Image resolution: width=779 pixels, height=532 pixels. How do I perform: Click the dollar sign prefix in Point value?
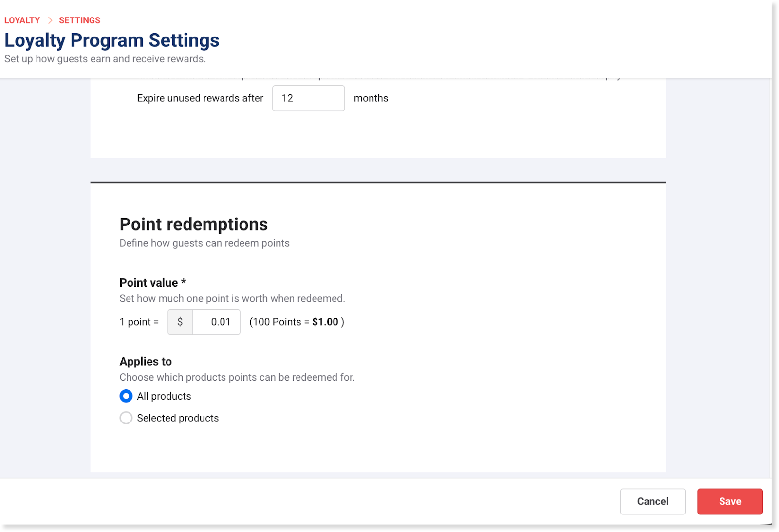[180, 322]
